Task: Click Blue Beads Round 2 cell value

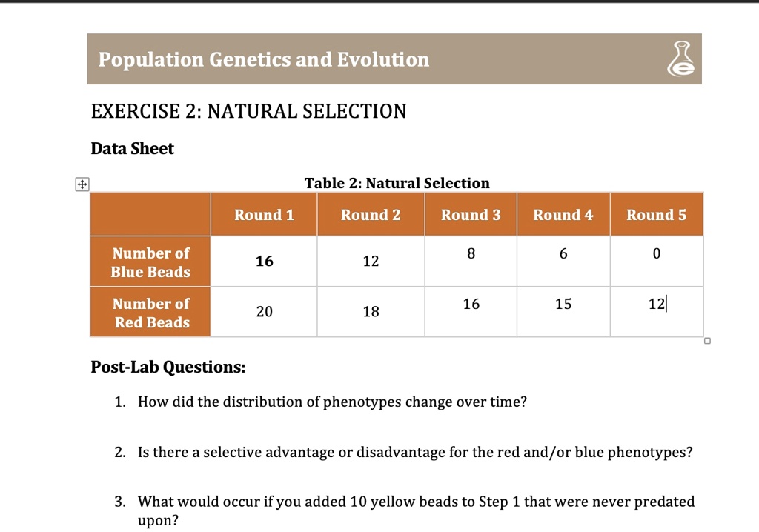Action: 371,262
